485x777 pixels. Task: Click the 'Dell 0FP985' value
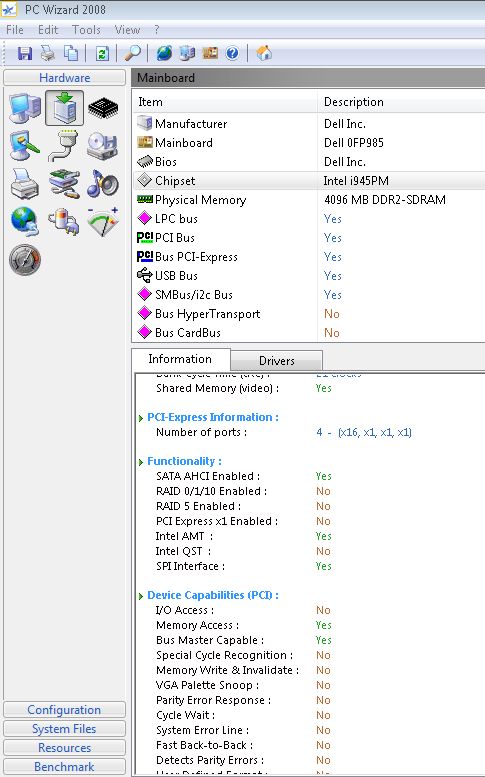pos(354,143)
